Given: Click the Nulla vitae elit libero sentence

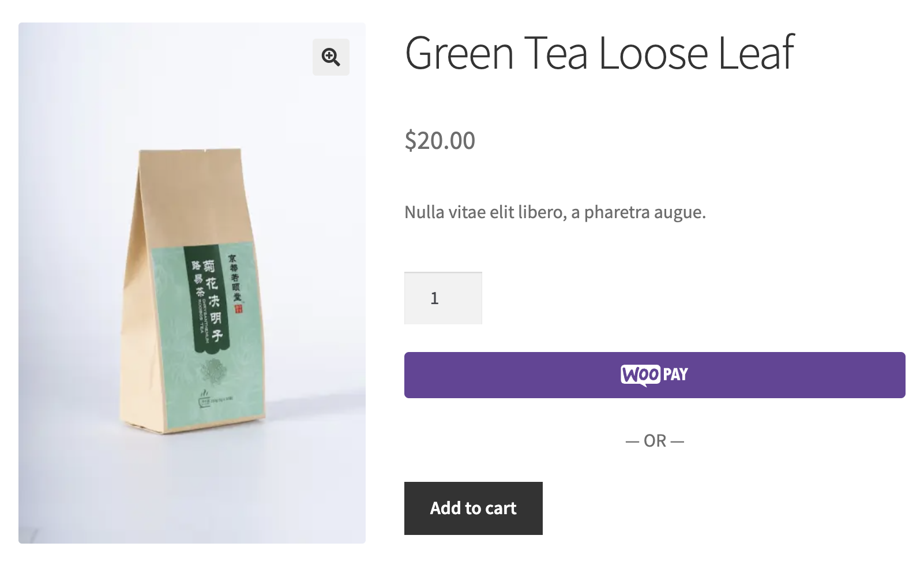Looking at the screenshot, I should click(x=555, y=212).
